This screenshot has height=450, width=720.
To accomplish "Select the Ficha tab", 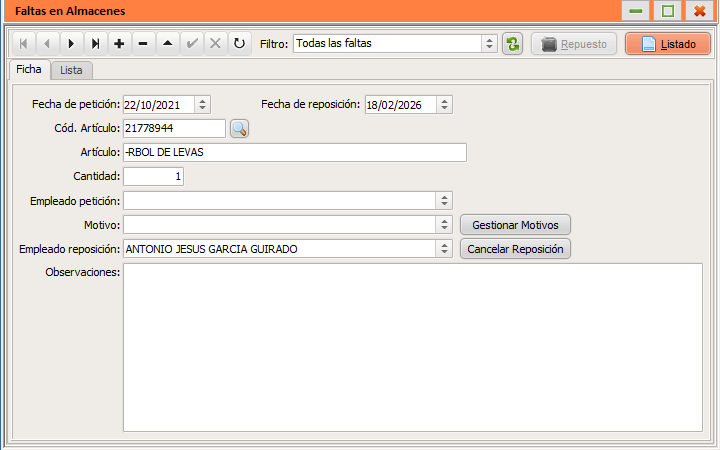I will (29, 69).
